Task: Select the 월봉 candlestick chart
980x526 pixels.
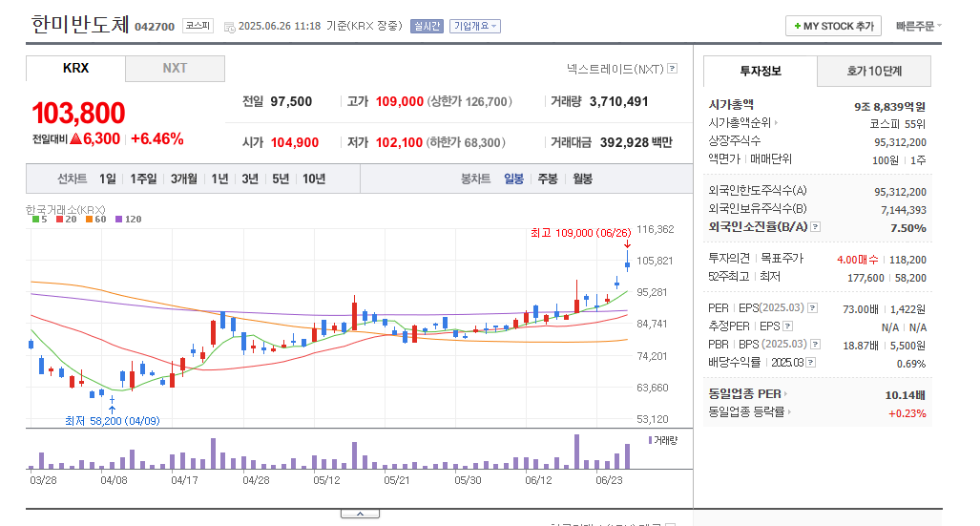Action: pos(582,179)
